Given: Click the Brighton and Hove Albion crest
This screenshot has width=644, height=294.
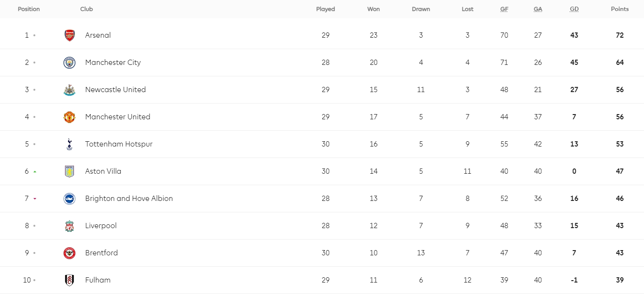Looking at the screenshot, I should (70, 199).
